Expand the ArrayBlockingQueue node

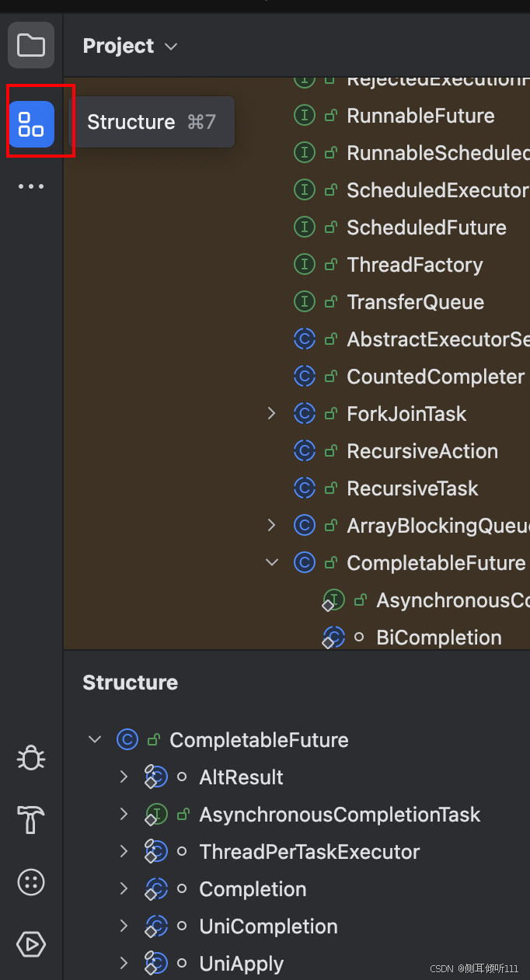[271, 526]
